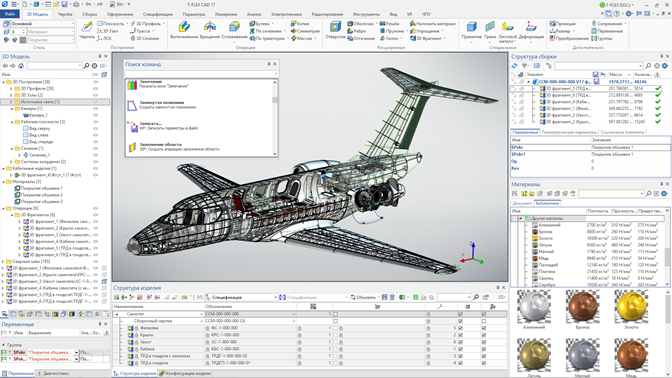Click the Симметрия (Symmetry) command

point(305,31)
